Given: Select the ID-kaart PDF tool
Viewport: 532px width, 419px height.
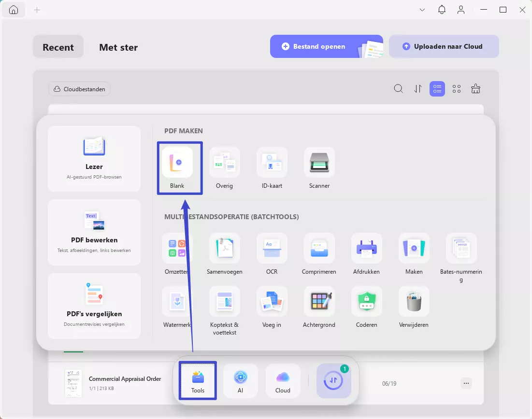Looking at the screenshot, I should (x=272, y=168).
